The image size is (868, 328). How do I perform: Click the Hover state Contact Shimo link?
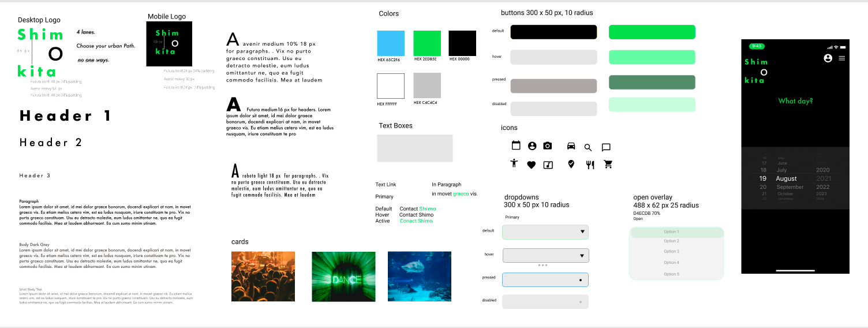416,215
